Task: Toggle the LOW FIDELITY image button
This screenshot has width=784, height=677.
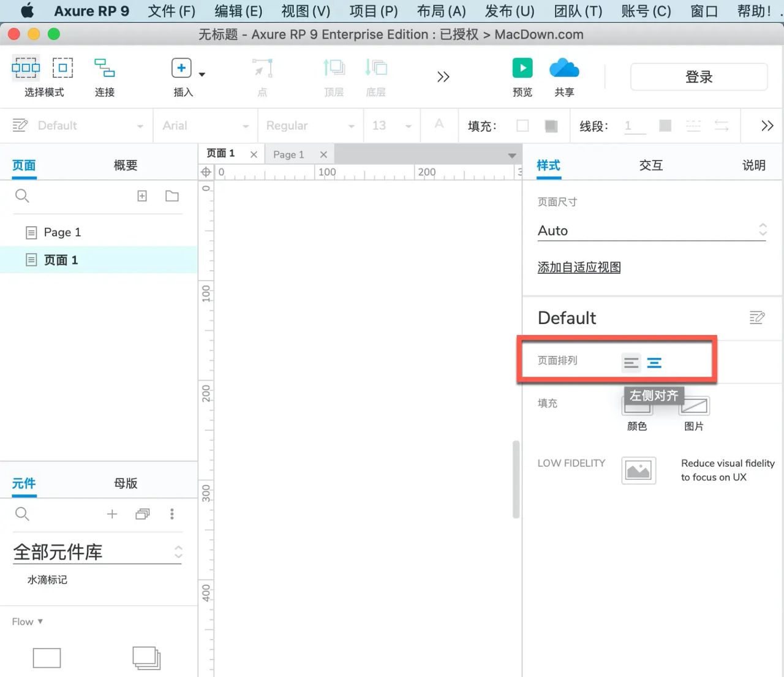Action: 638,471
